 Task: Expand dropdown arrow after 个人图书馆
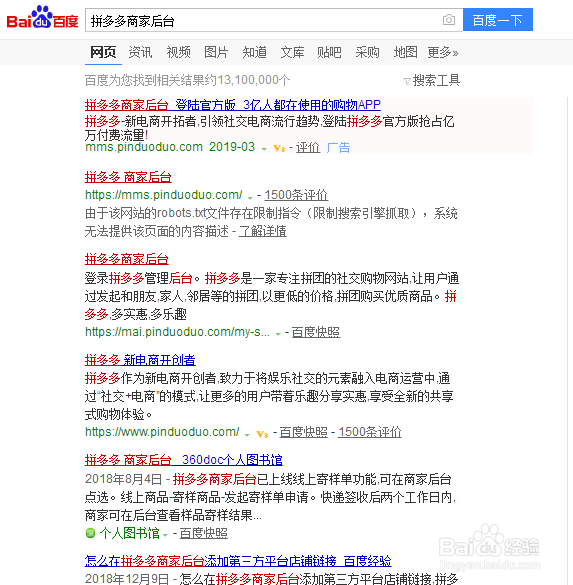[165, 535]
